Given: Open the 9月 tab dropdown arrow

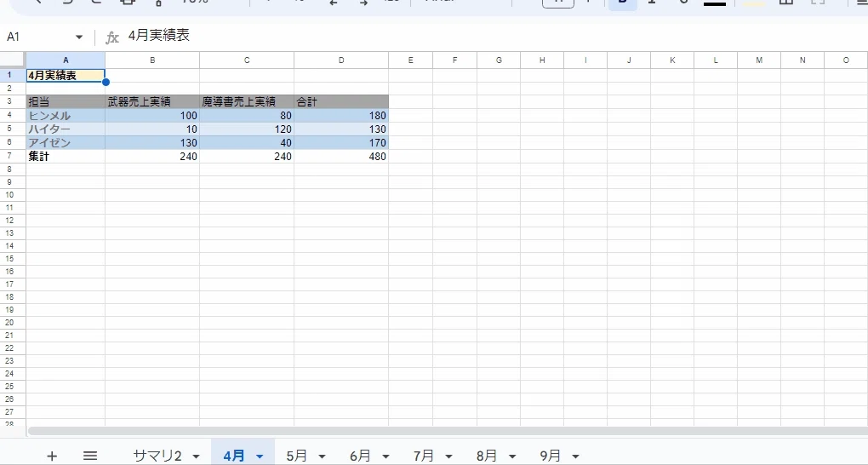Looking at the screenshot, I should point(576,456).
